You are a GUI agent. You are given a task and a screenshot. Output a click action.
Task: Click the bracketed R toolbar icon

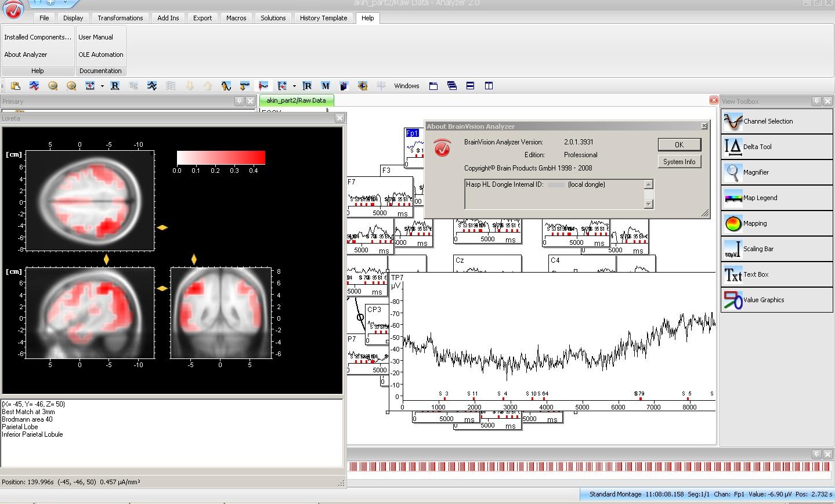307,86
